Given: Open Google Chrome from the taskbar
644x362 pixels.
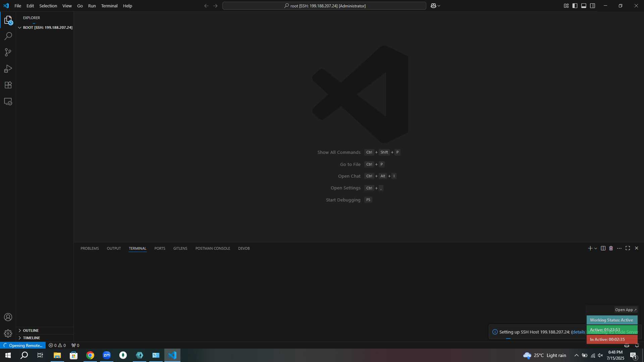Looking at the screenshot, I should [x=90, y=355].
